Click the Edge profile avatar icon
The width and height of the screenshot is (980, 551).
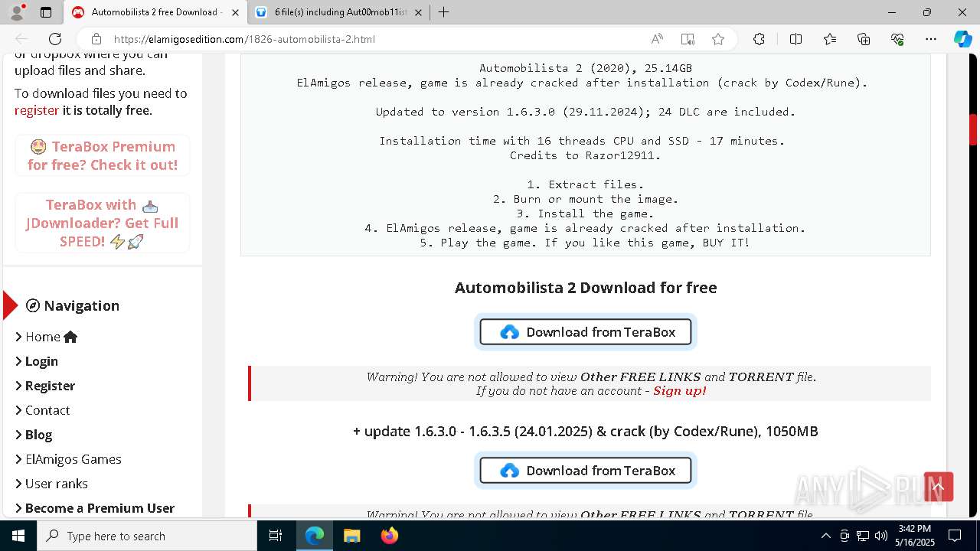coord(17,12)
